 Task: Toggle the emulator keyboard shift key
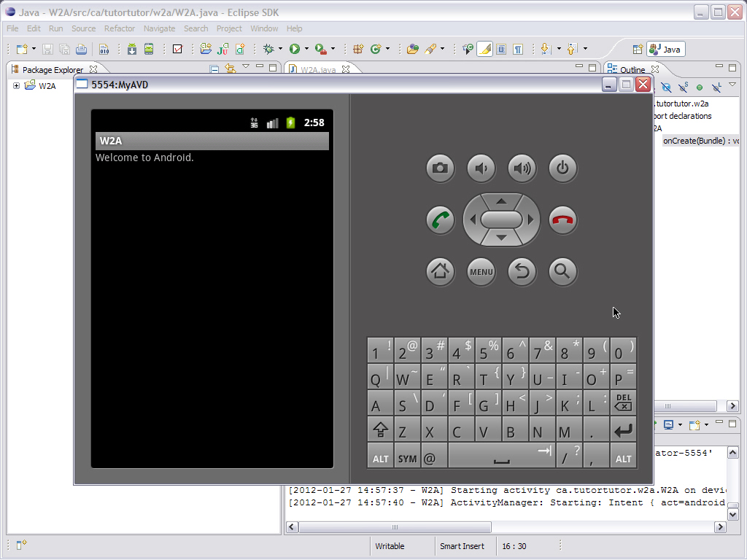click(x=380, y=429)
